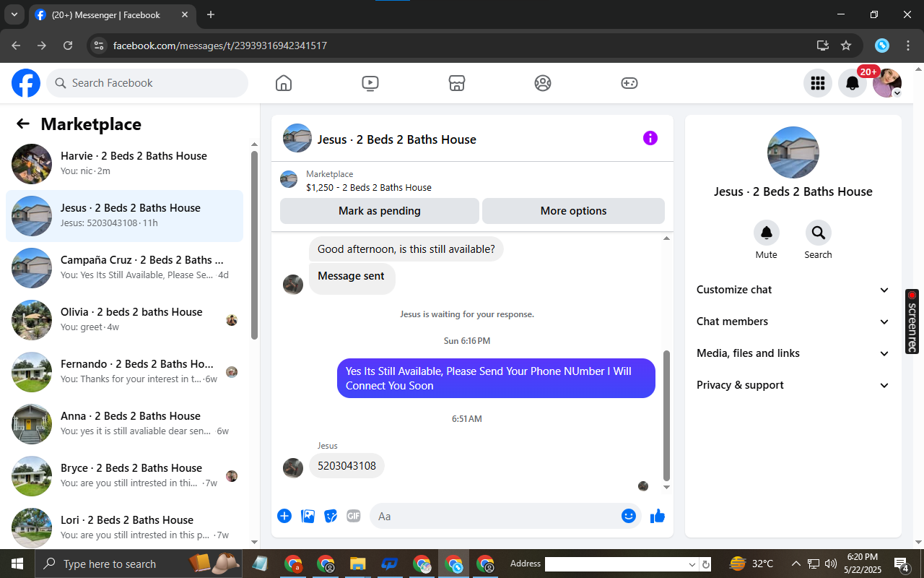The width and height of the screenshot is (924, 578).
Task: Open Windows Start menu
Action: [x=17, y=564]
